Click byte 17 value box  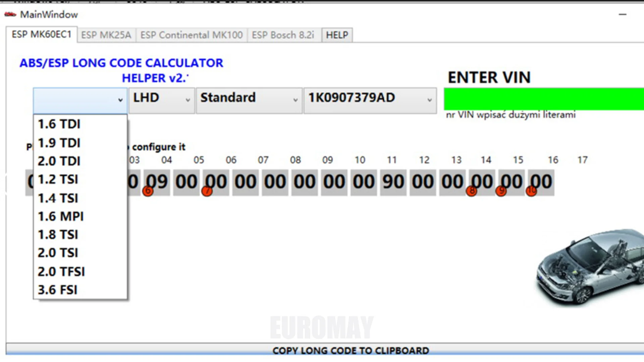click(541, 182)
